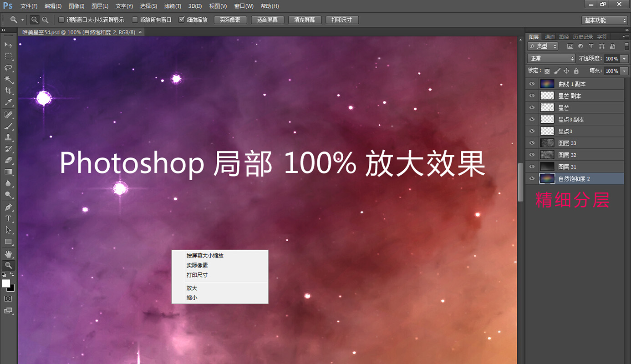The width and height of the screenshot is (631, 364).
Task: Filter layers by shape layer icon
Action: point(602,46)
